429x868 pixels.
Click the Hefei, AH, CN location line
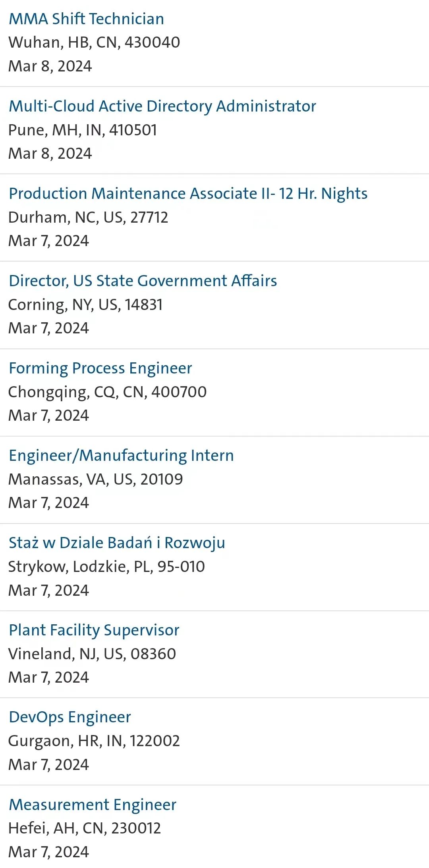pyautogui.click(x=84, y=828)
